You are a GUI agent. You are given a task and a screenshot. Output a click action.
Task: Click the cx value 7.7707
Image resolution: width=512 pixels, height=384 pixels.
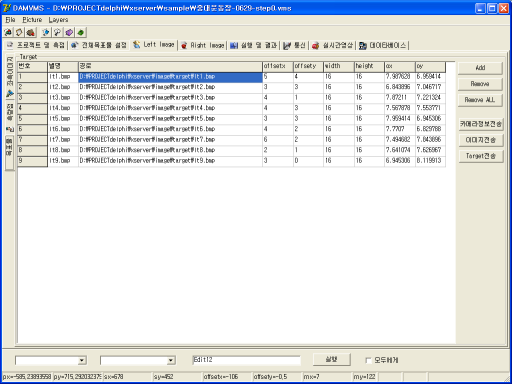click(400, 129)
